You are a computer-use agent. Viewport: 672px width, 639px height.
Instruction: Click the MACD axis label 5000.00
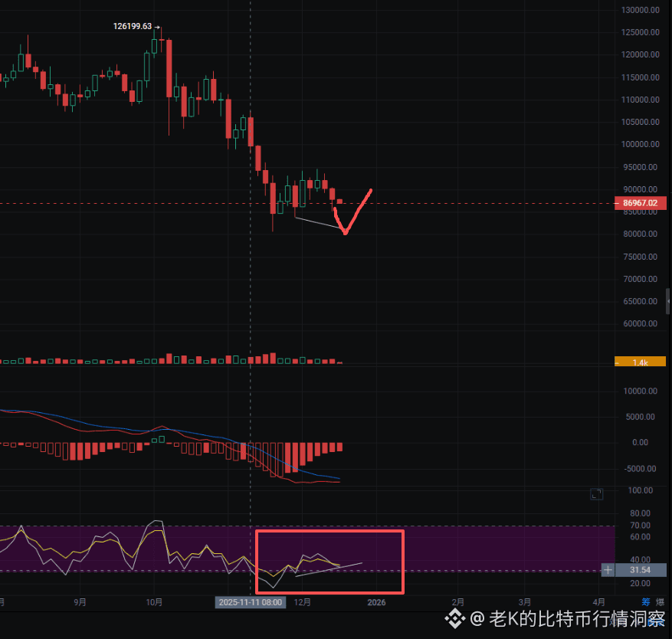click(641, 417)
